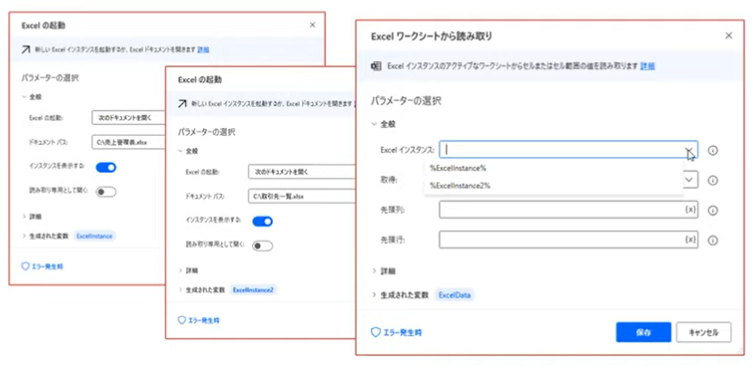Close the Excel ワークシートから読み取り dialog
The image size is (754, 368).
729,36
